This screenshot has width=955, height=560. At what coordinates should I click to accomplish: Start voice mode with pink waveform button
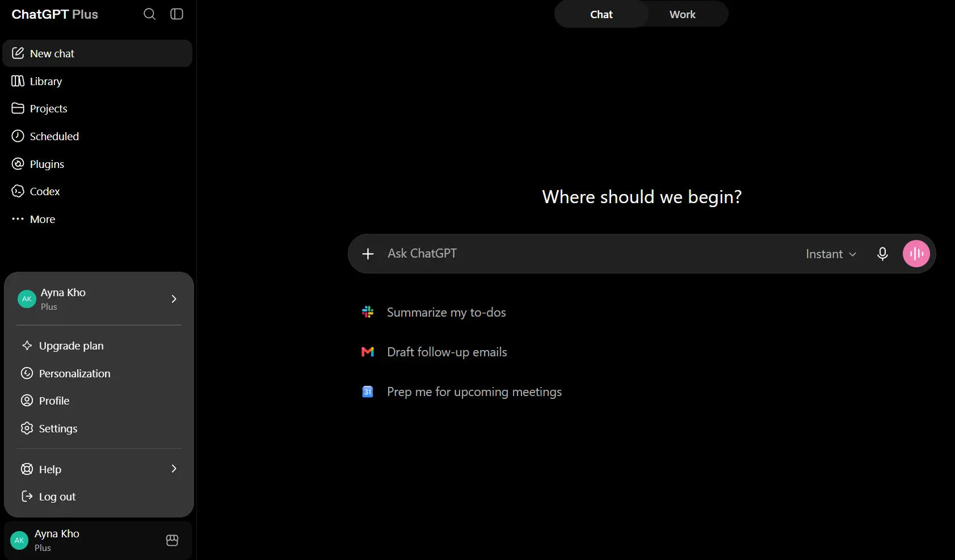click(x=916, y=254)
